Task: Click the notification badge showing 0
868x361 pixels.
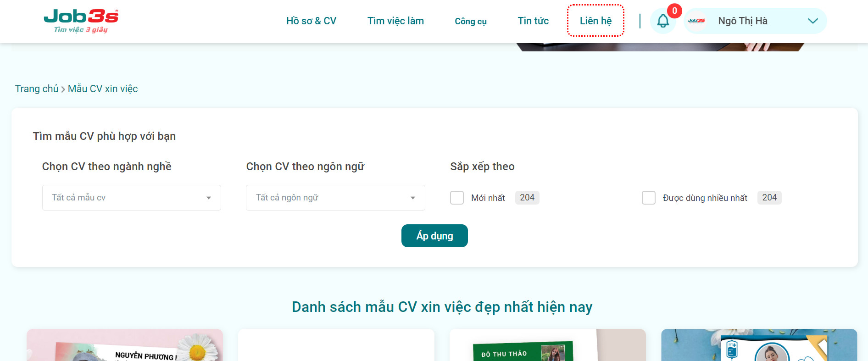Action: coord(674,11)
